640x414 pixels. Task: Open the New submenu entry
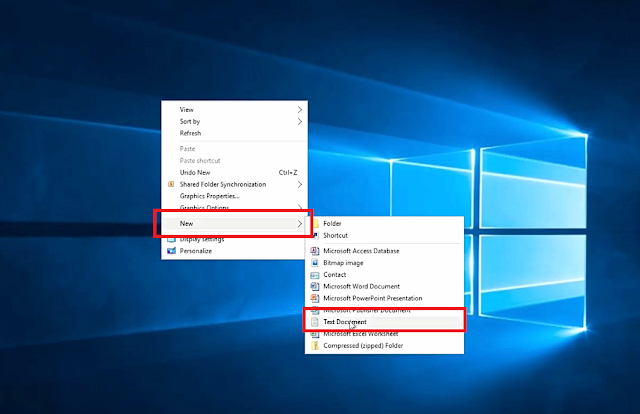coord(234,223)
